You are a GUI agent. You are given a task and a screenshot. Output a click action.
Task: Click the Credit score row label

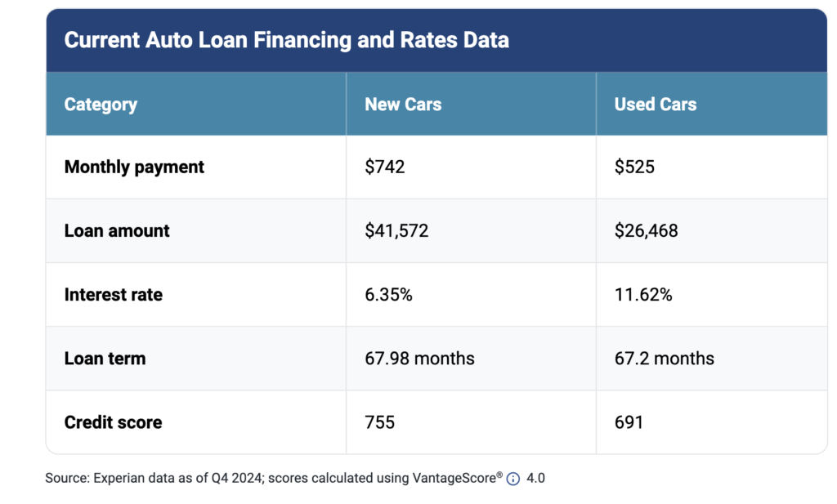[x=113, y=422]
